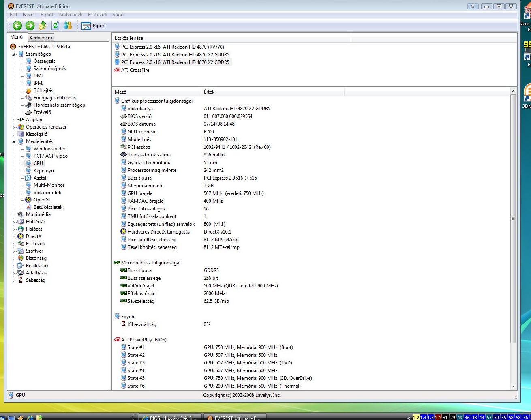Select the Betűkészletek font icon
Viewport: 531px width, 420px height.
point(28,207)
